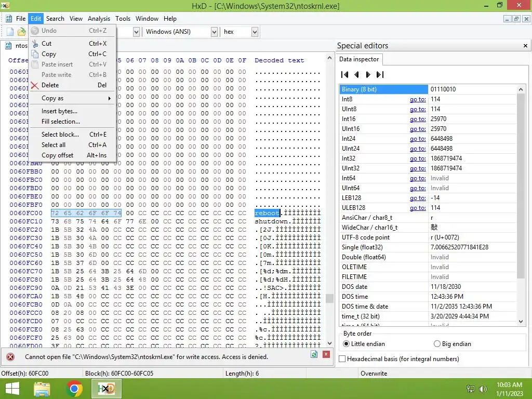Launch Chrome from the taskbar
The image size is (532, 399).
pyautogui.click(x=74, y=389)
